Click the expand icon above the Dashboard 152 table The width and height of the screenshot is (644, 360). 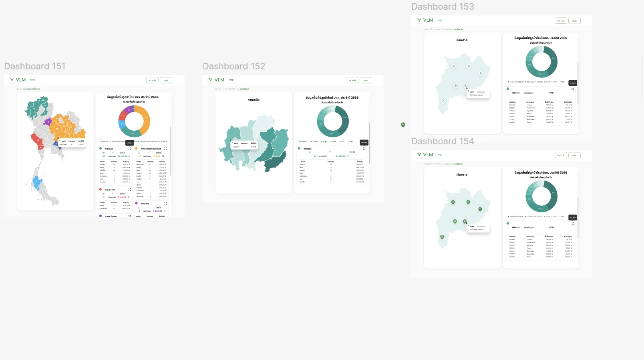click(x=364, y=149)
